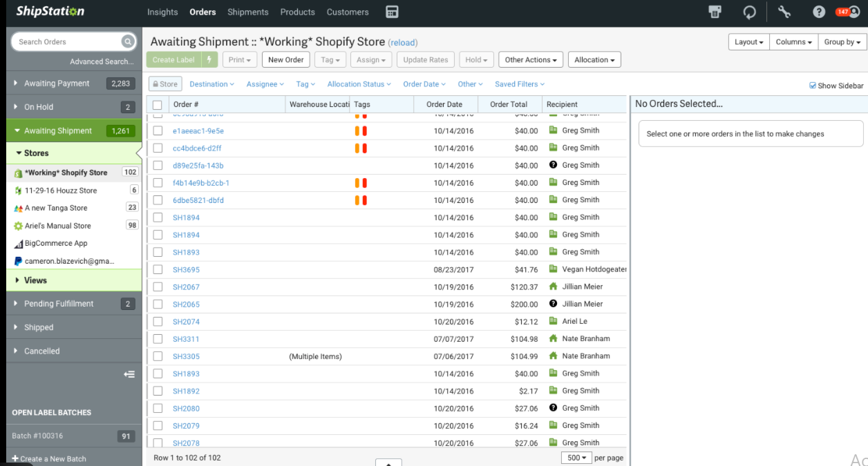The height and width of the screenshot is (466, 868).
Task: Expand the Shipped status in sidebar
Action: pos(74,327)
